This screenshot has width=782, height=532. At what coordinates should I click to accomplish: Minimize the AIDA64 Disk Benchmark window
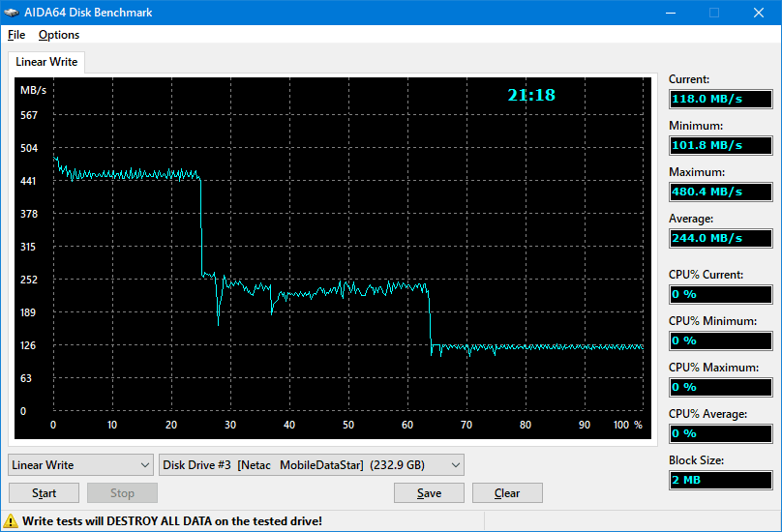tap(669, 13)
